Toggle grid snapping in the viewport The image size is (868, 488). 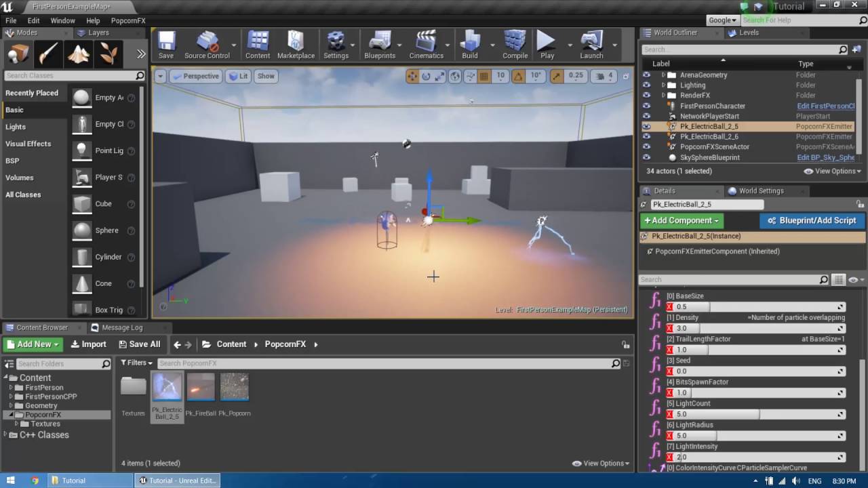484,77
